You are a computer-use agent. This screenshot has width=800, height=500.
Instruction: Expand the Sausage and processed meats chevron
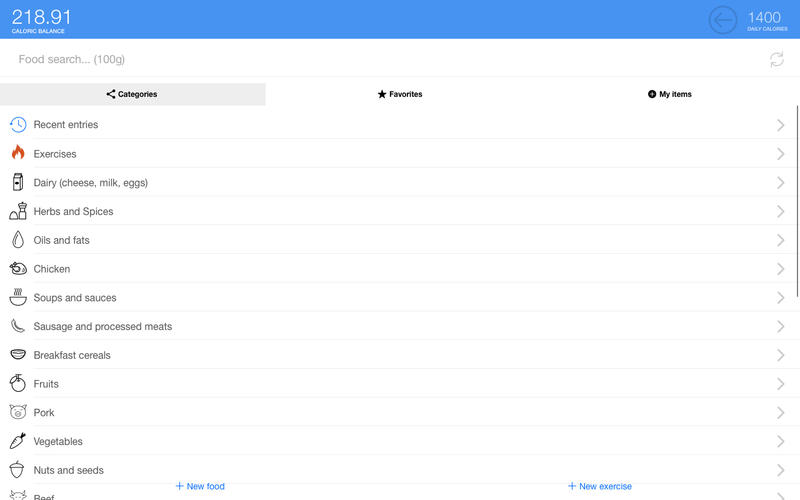[781, 326]
